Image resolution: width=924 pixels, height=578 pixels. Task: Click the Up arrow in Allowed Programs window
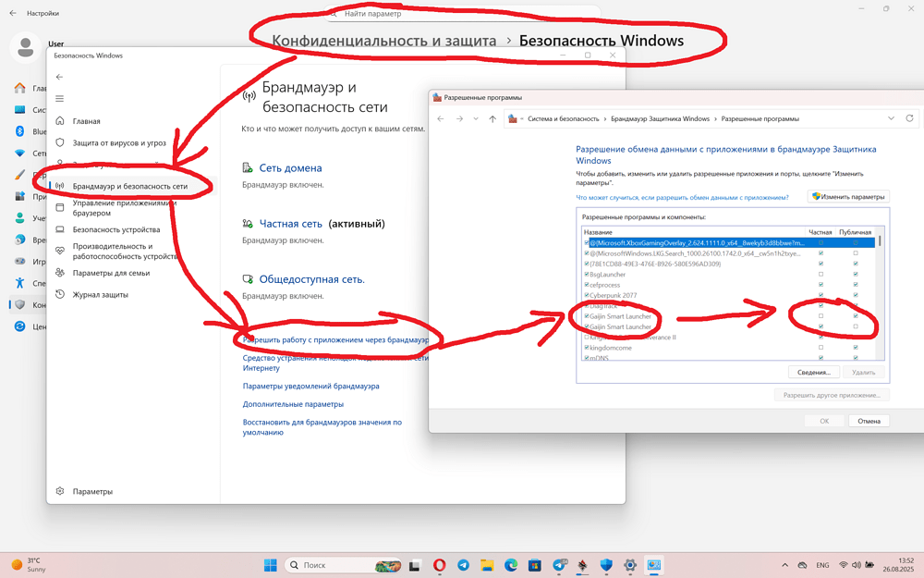[492, 118]
